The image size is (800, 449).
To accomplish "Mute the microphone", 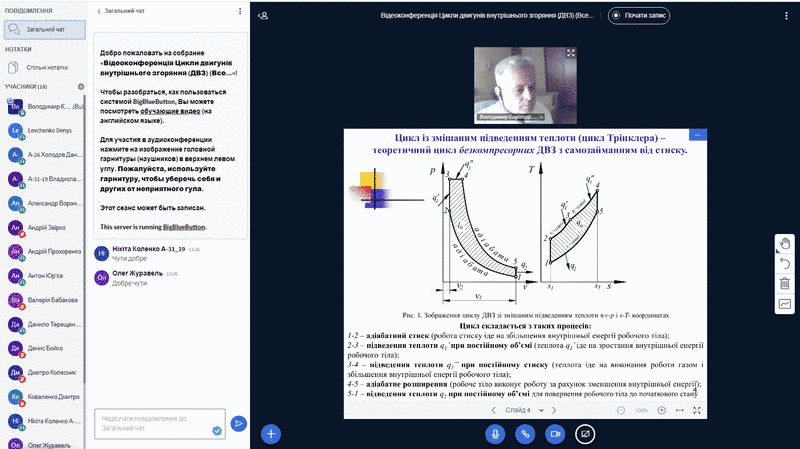I will tap(495, 434).
